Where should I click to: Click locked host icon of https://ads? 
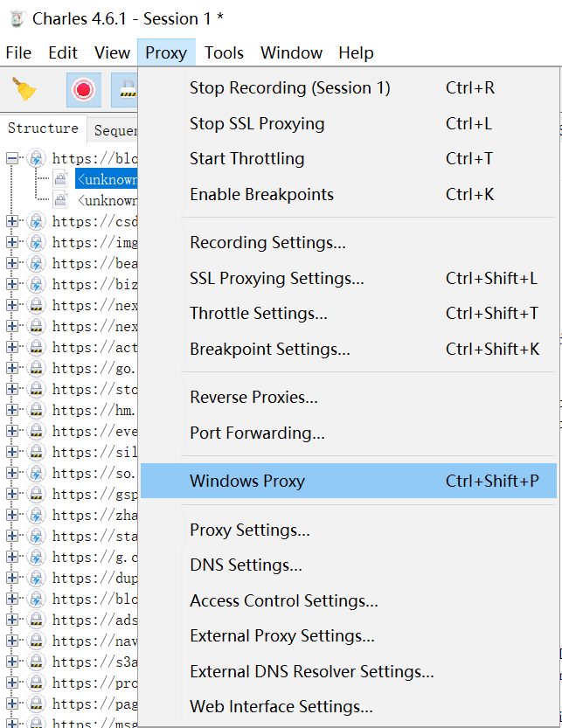[x=36, y=620]
